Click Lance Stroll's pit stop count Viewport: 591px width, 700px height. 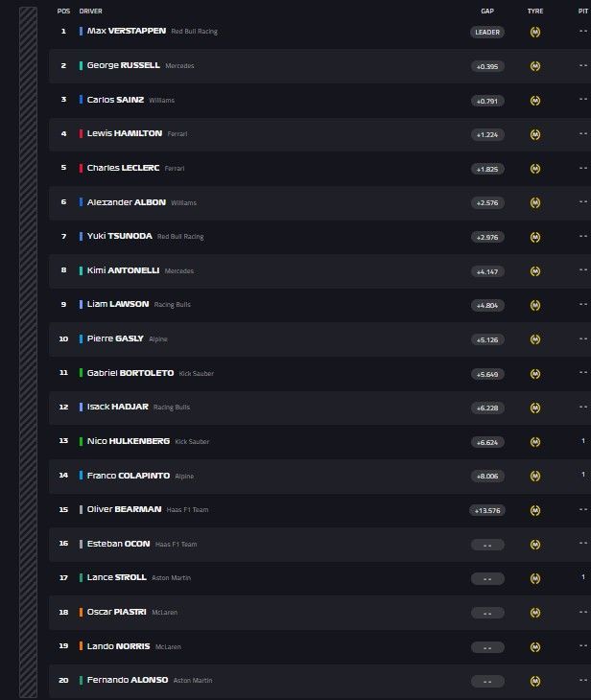point(582,577)
